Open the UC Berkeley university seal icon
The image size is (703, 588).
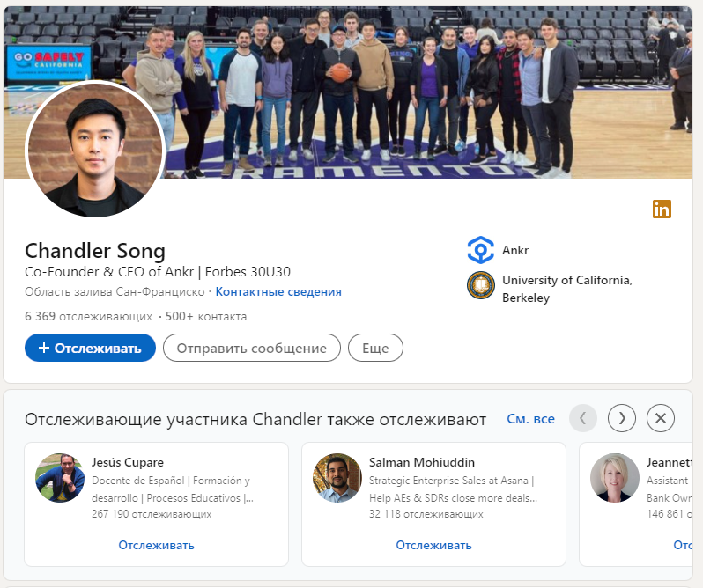(481, 285)
